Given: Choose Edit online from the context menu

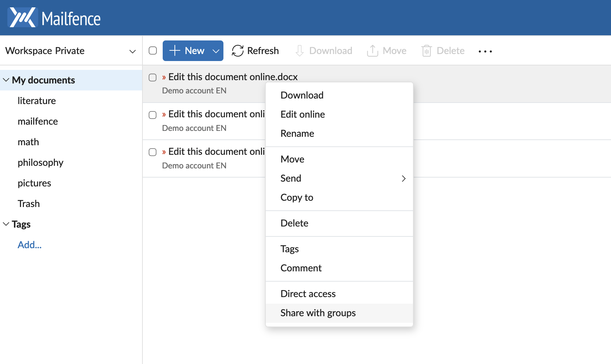Looking at the screenshot, I should click(x=339, y=114).
